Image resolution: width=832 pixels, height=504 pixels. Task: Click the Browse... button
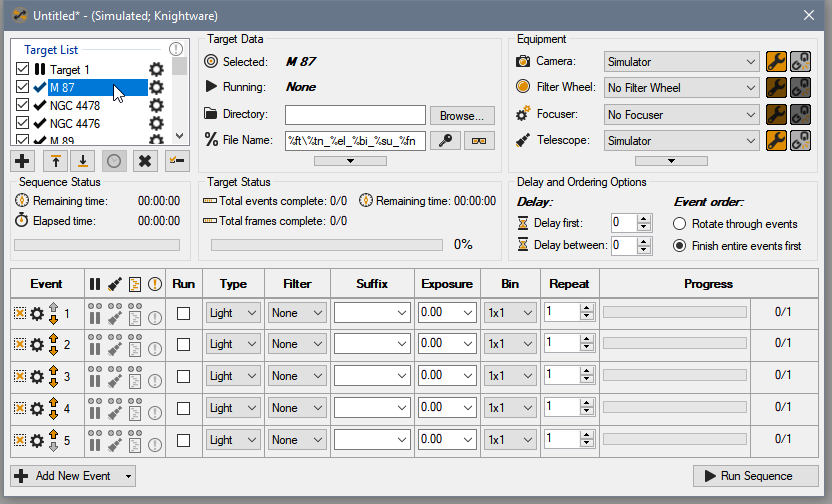pos(462,116)
